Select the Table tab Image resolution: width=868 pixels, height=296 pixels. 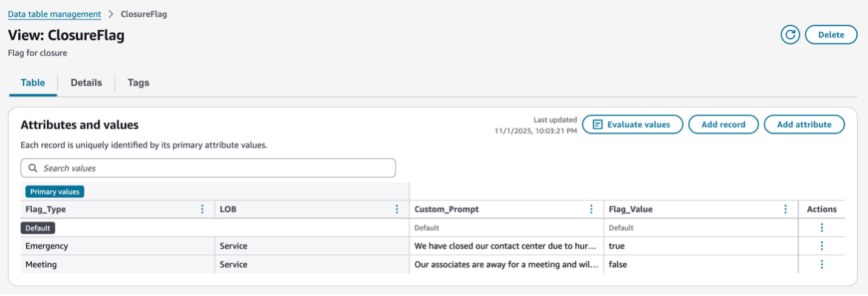tap(33, 82)
